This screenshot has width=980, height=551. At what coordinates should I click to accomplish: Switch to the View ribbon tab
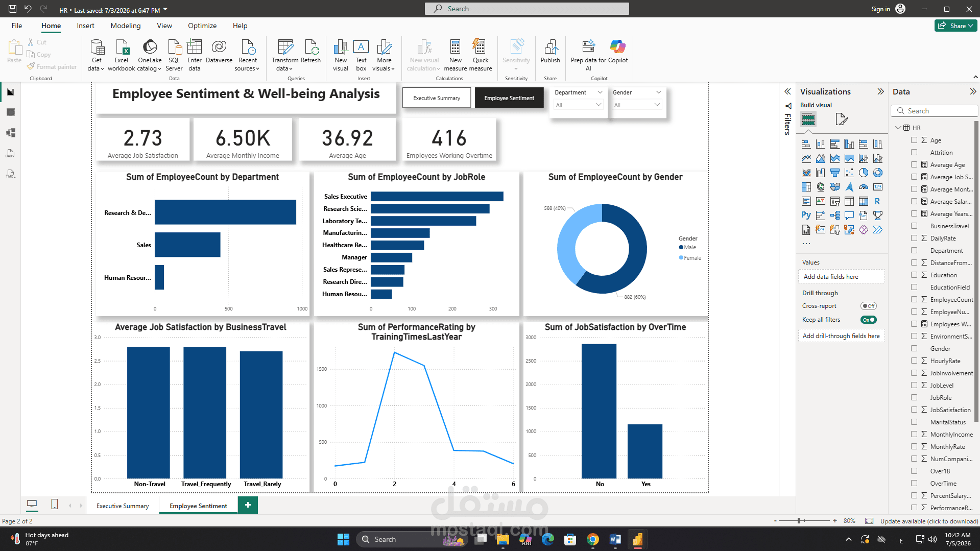coord(164,26)
